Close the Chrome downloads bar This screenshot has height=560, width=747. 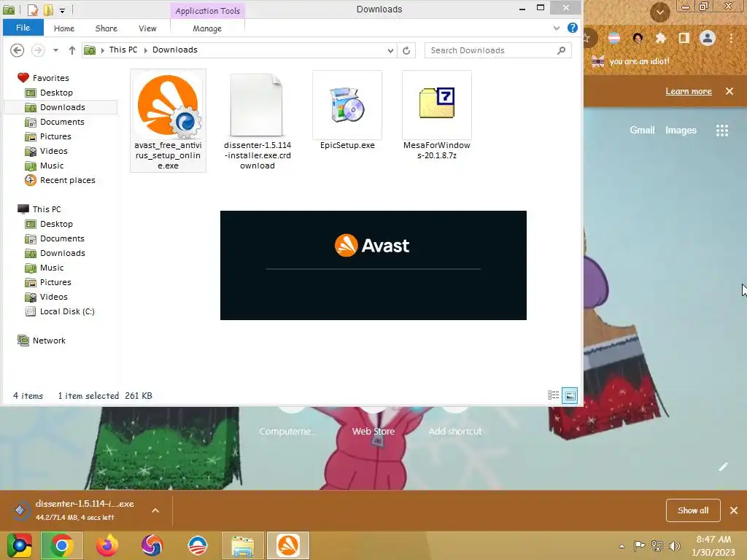click(x=734, y=510)
